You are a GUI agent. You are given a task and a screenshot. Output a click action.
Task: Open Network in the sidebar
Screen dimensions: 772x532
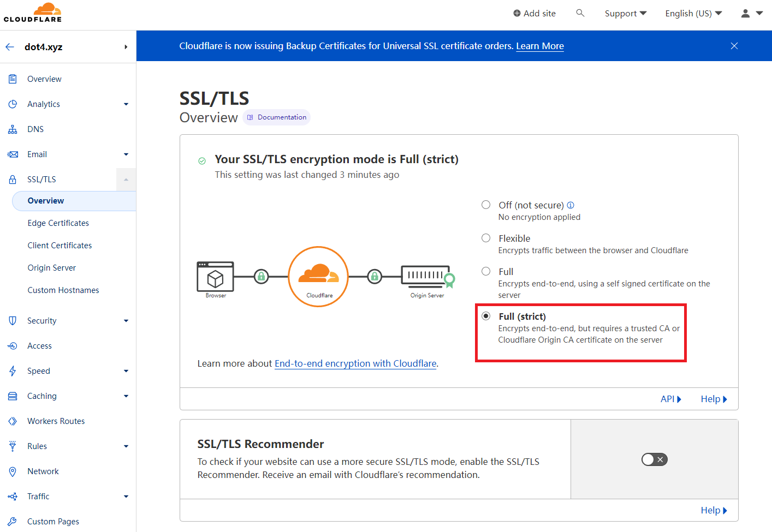point(43,471)
